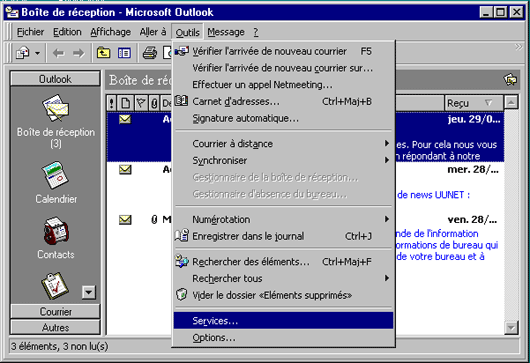
Task: Choose Enregistrer dans le journal
Action: point(283,236)
